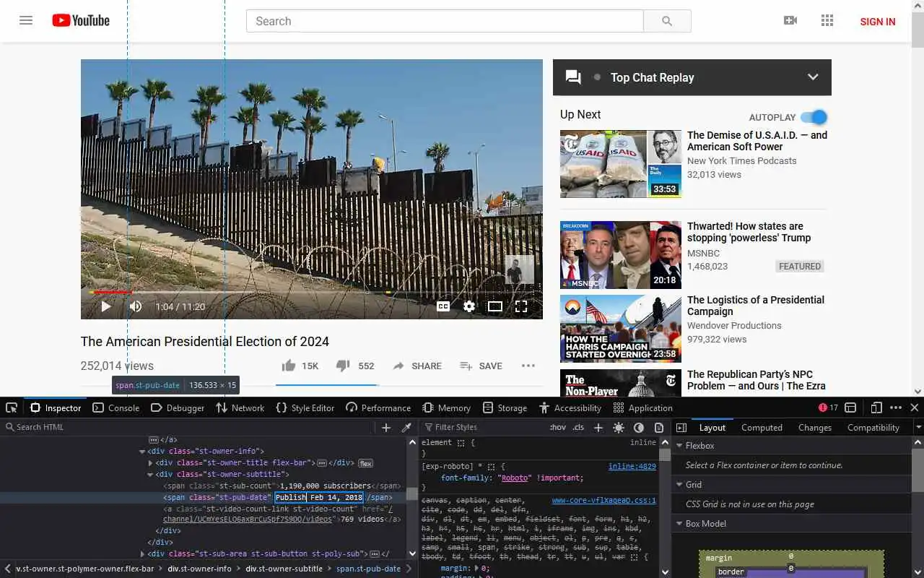Screen dimensions: 924x578
Task: Open the player settings gear
Action: tap(469, 306)
